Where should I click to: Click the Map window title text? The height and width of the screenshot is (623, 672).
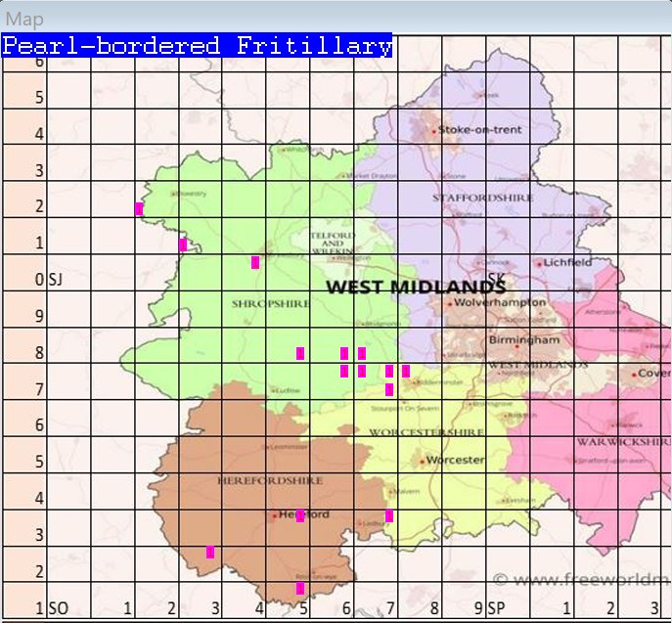[x=24, y=19]
